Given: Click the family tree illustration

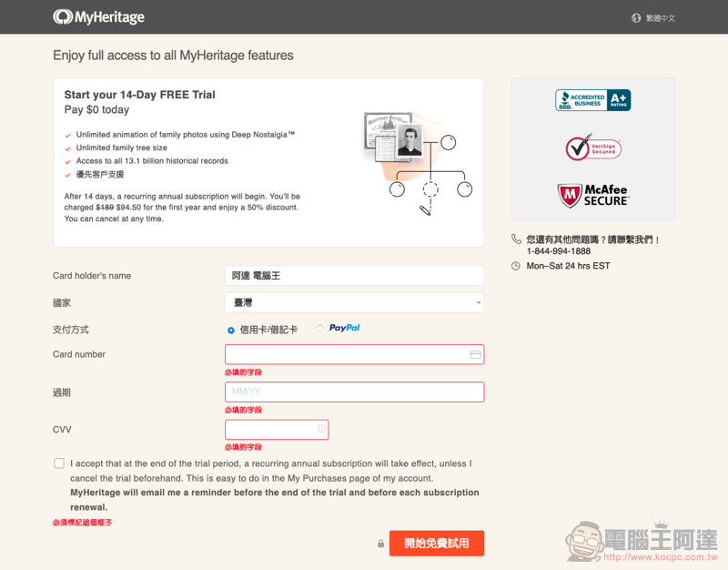Looking at the screenshot, I should [x=419, y=163].
